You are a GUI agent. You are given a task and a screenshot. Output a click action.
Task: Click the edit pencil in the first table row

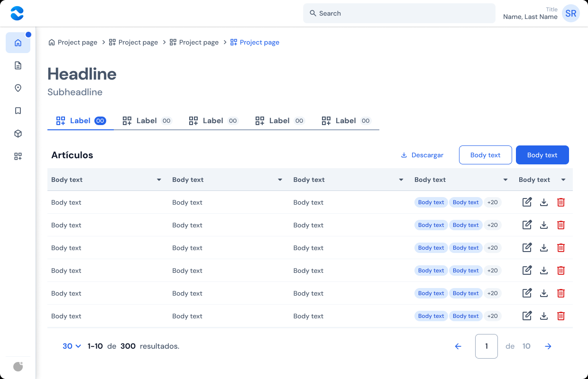pyautogui.click(x=527, y=202)
